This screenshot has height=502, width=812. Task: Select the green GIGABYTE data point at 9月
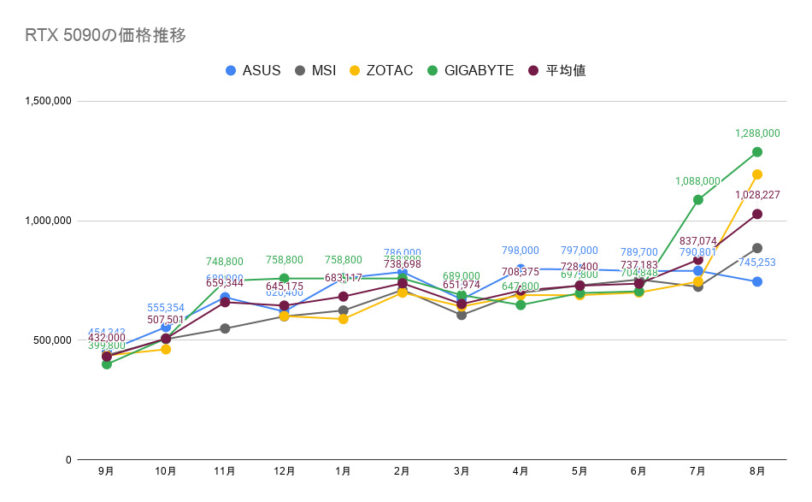(x=107, y=364)
